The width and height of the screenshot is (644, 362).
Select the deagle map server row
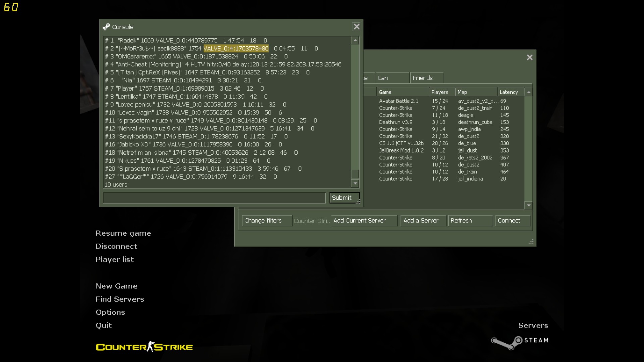coord(443,115)
